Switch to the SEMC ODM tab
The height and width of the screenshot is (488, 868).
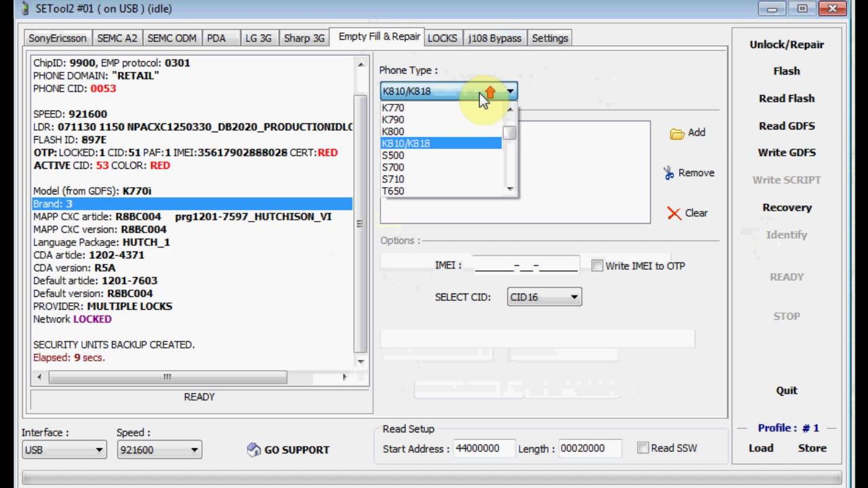coord(172,39)
